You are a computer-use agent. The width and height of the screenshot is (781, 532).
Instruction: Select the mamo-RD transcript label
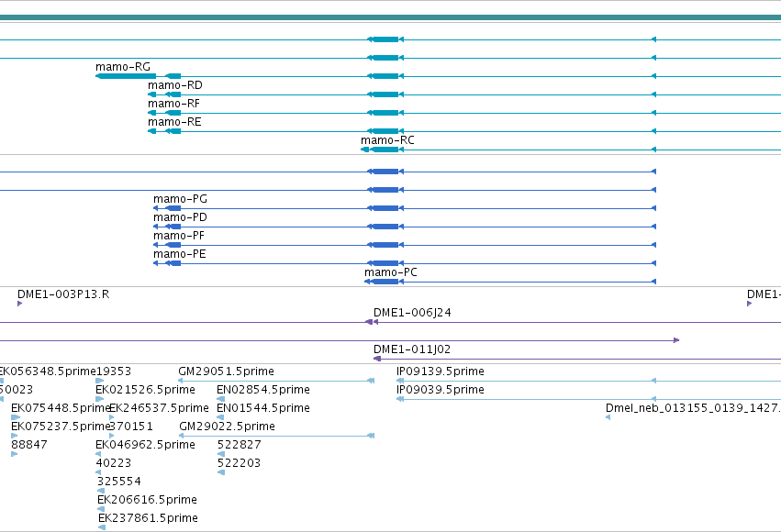(174, 85)
